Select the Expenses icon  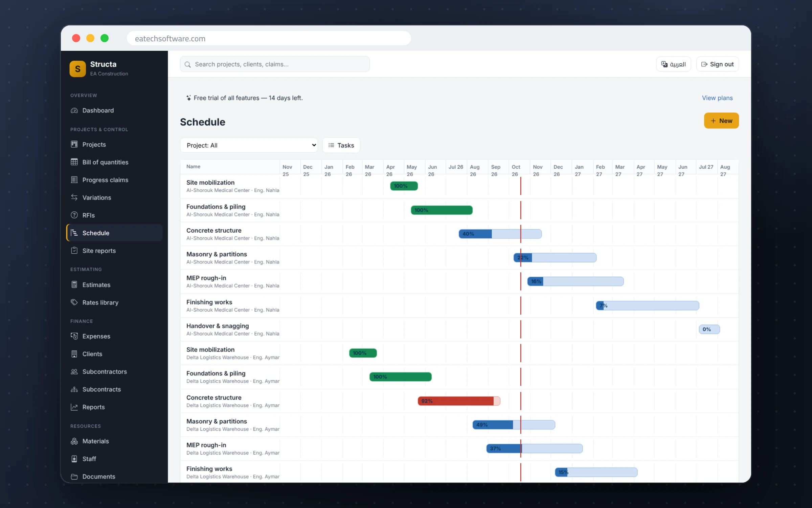74,336
